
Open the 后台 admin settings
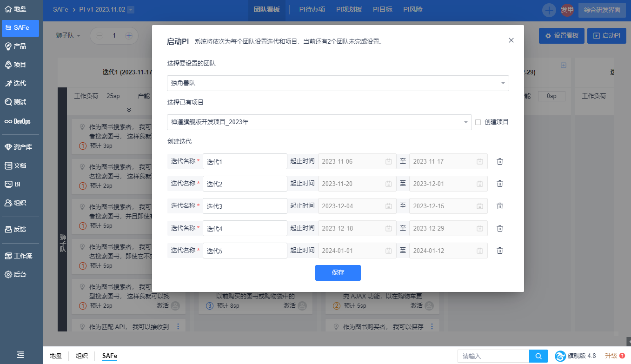click(x=21, y=274)
